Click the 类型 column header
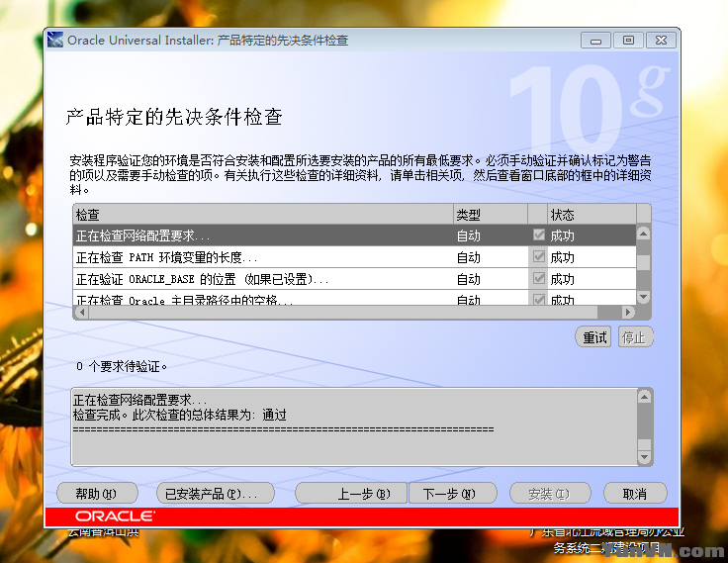The height and width of the screenshot is (563, 728). (x=491, y=214)
